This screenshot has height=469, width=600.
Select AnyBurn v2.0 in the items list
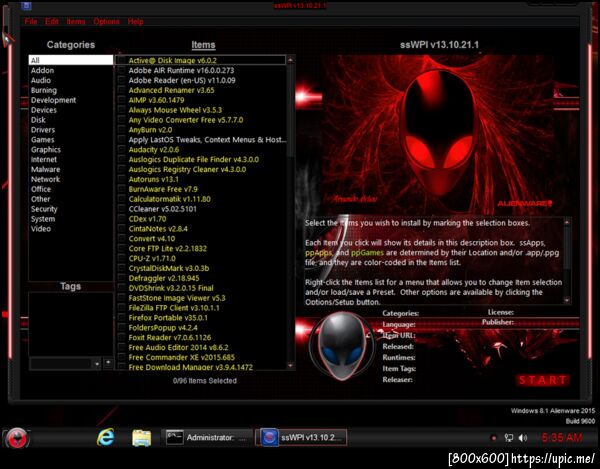pyautogui.click(x=150, y=130)
